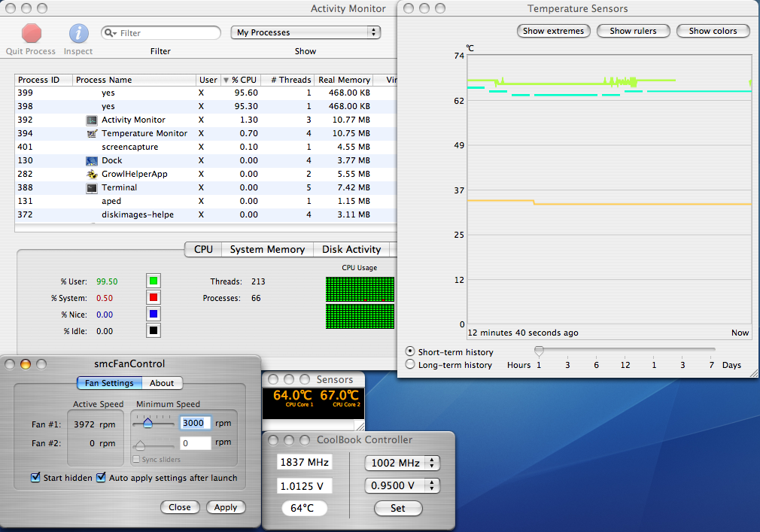This screenshot has height=532, width=760.
Task: Sort by the % CPU column header
Action: [x=241, y=80]
